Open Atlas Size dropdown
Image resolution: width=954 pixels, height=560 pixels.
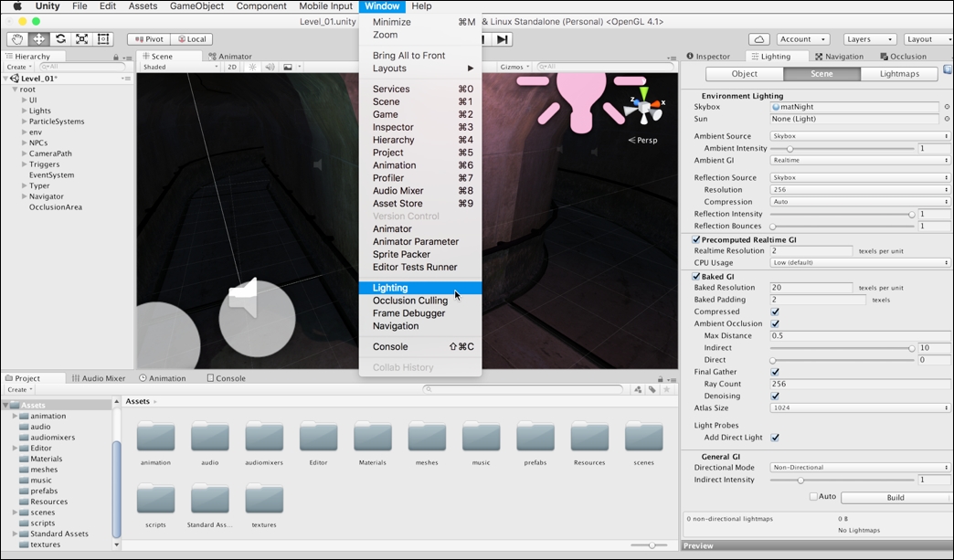860,408
